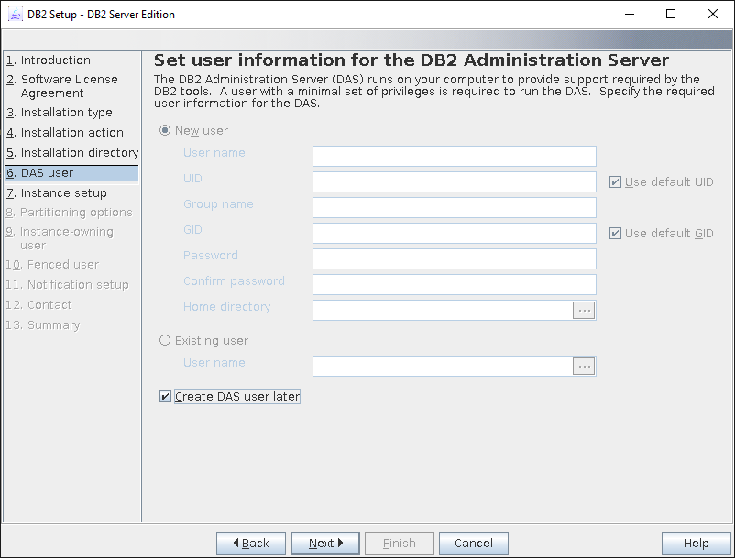Image resolution: width=735 pixels, height=560 pixels.
Task: Click the new user User name field
Action: click(454, 157)
